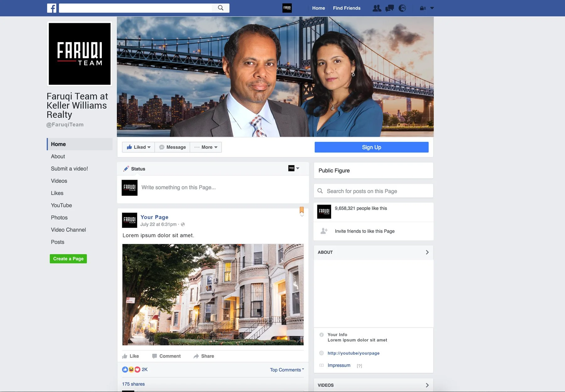The image size is (565, 392).
Task: Click the July 22 at 6:31pm timestamp
Action: (x=158, y=224)
